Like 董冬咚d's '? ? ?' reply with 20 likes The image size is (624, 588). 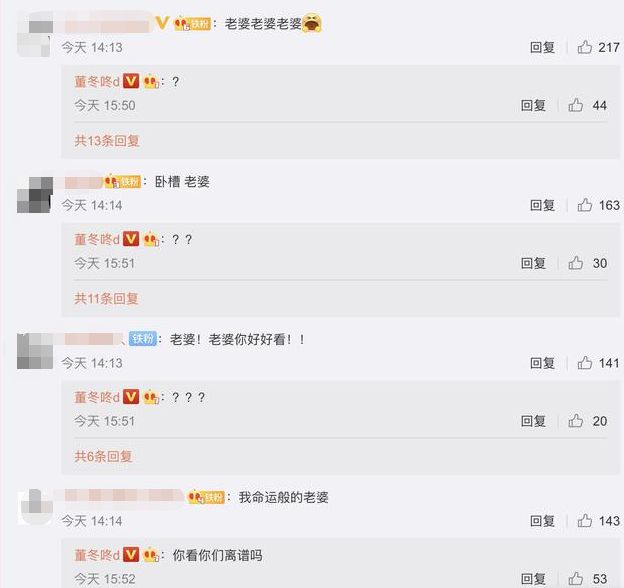click(x=575, y=421)
